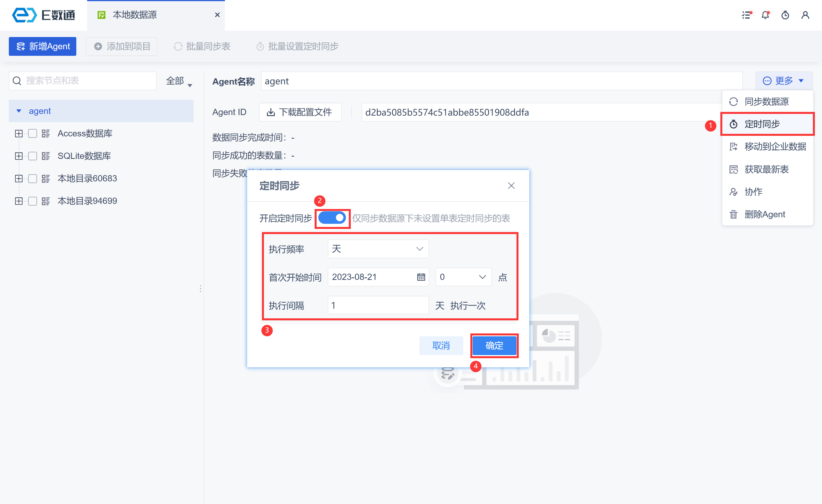Click the 确定 button
This screenshot has width=822, height=504.
point(494,346)
